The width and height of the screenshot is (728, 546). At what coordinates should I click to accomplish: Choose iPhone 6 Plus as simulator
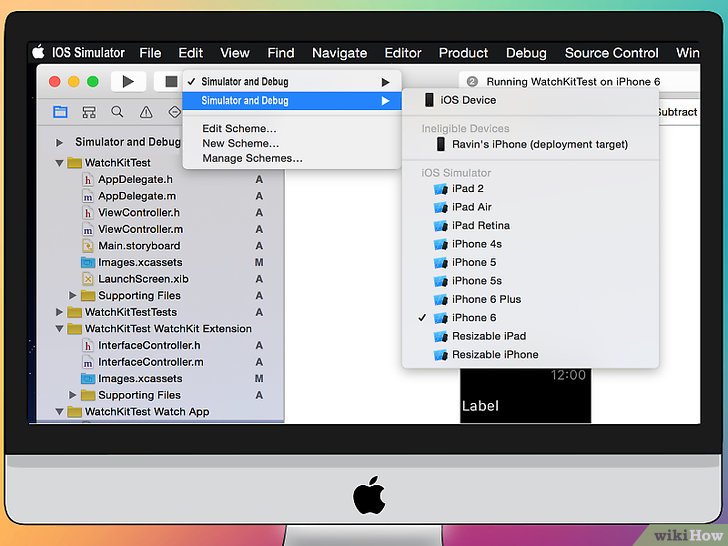(486, 299)
